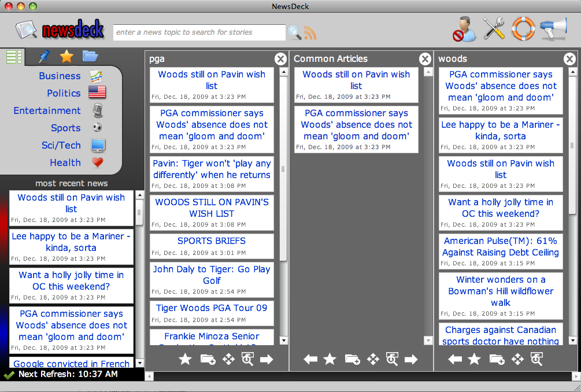Close the Common Articles column
This screenshot has width=581, height=392.
click(x=425, y=59)
